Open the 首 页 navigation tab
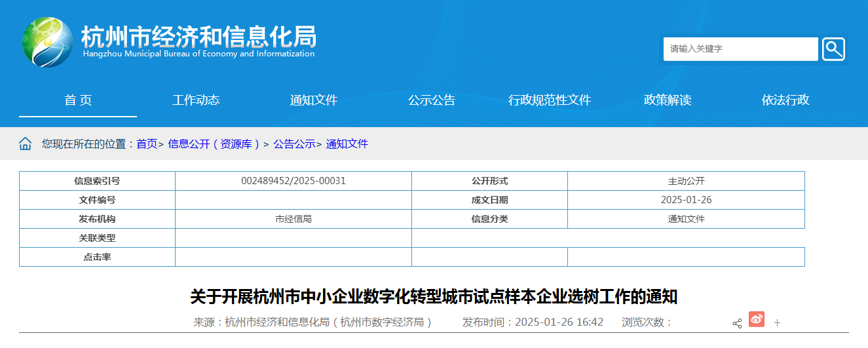868x348 pixels. click(x=78, y=100)
